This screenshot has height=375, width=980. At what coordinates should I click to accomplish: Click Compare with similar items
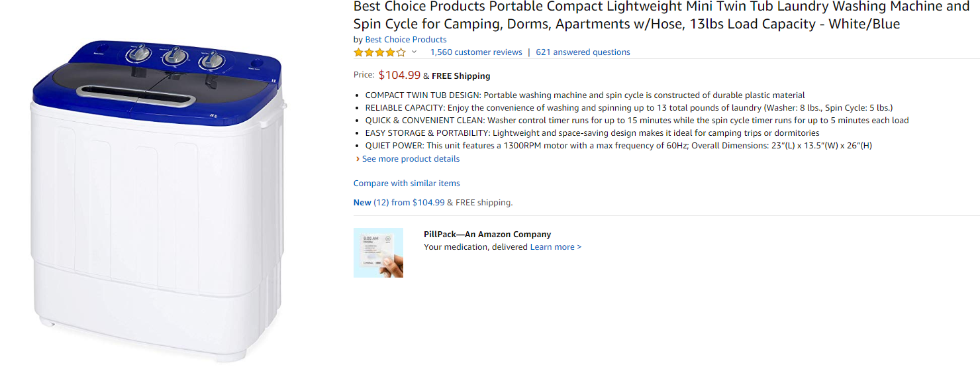click(407, 184)
